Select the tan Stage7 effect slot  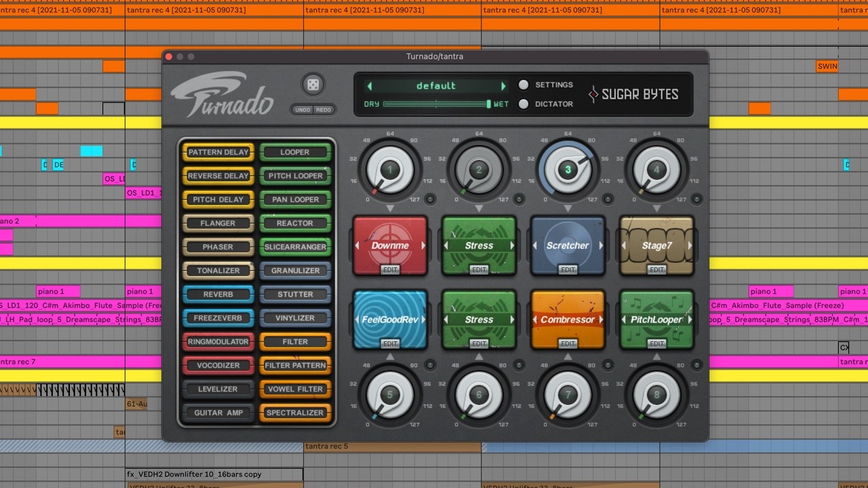click(x=656, y=245)
